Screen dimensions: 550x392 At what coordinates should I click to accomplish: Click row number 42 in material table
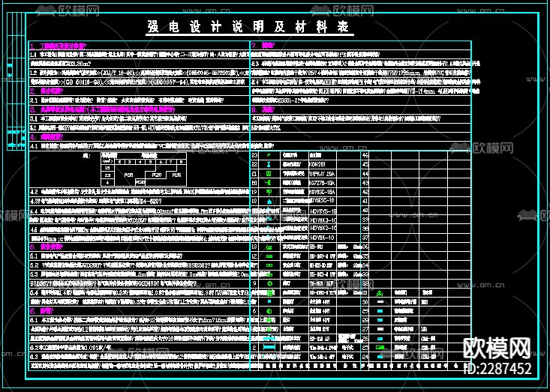(x=365, y=192)
